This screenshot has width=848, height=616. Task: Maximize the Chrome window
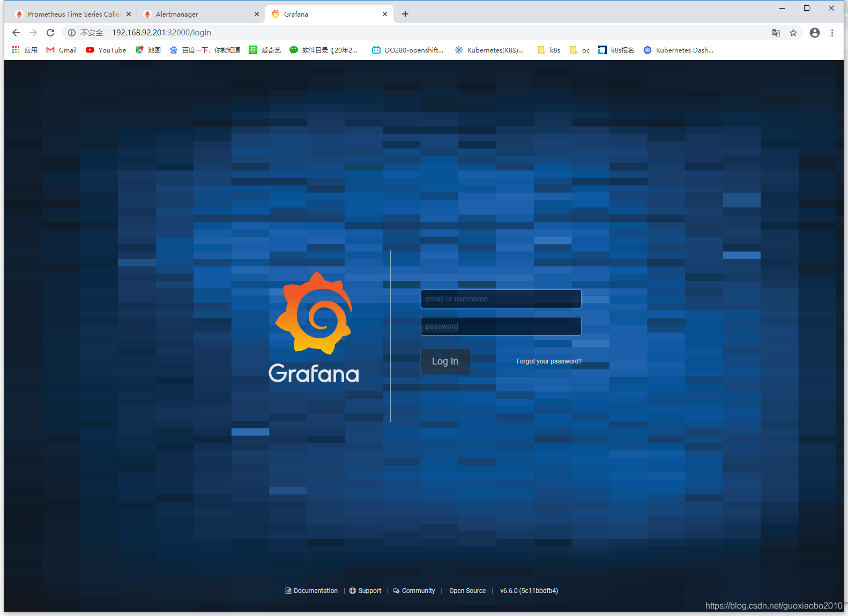(x=807, y=8)
